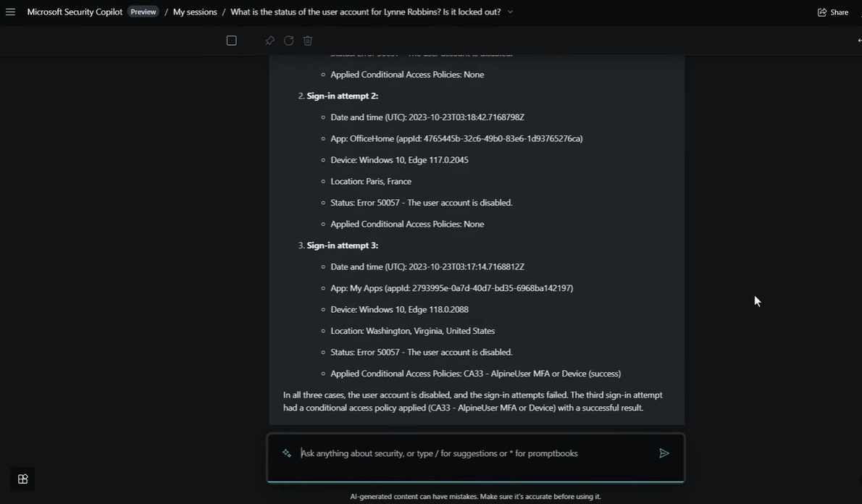Click the 'Sign-in attempt 2' heading
This screenshot has height=504, width=862.
pyautogui.click(x=342, y=96)
